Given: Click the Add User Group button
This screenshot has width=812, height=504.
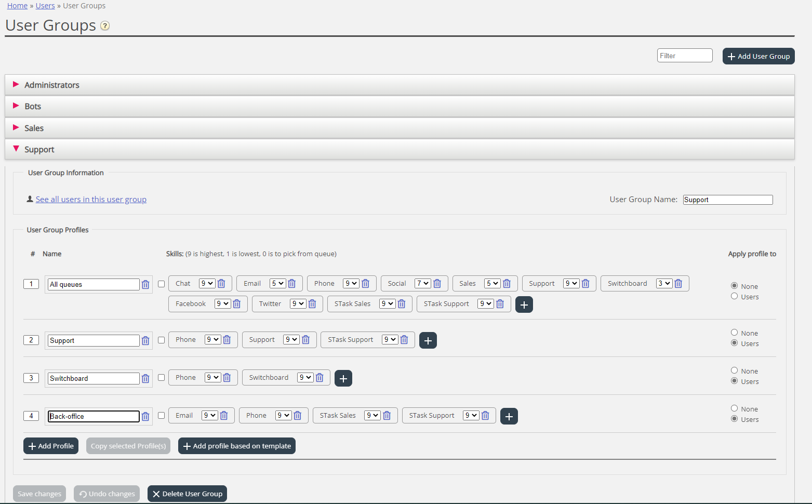Looking at the screenshot, I should click(x=758, y=56).
